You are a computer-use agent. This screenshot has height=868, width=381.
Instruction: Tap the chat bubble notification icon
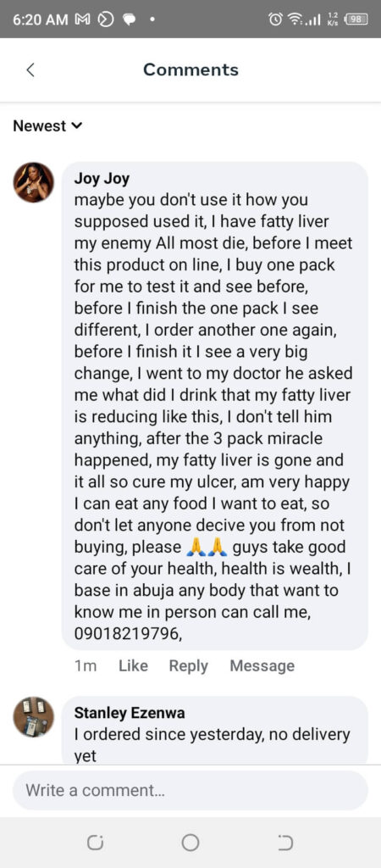coord(130,19)
